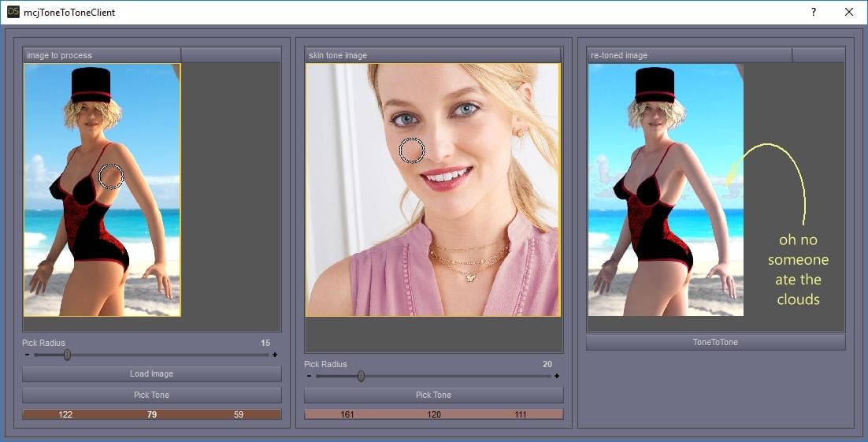Click the DS app icon in title bar
Image resolution: width=868 pixels, height=442 pixels.
13,12
